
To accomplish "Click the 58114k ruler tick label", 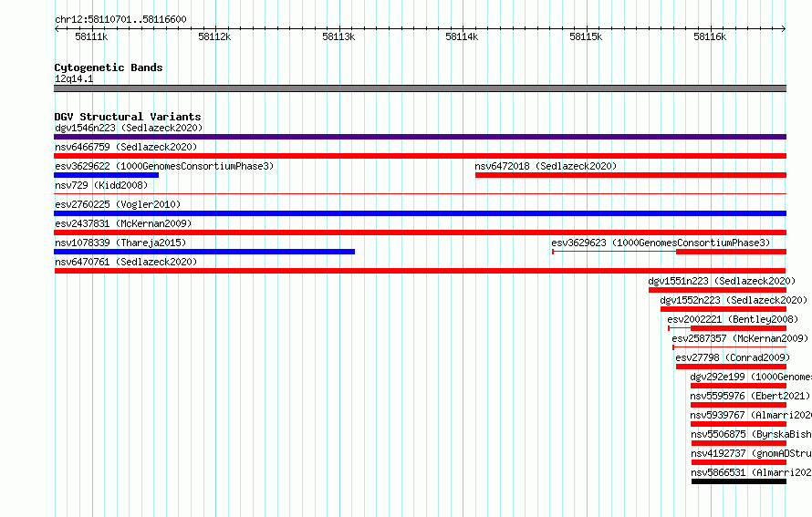I will click(462, 36).
